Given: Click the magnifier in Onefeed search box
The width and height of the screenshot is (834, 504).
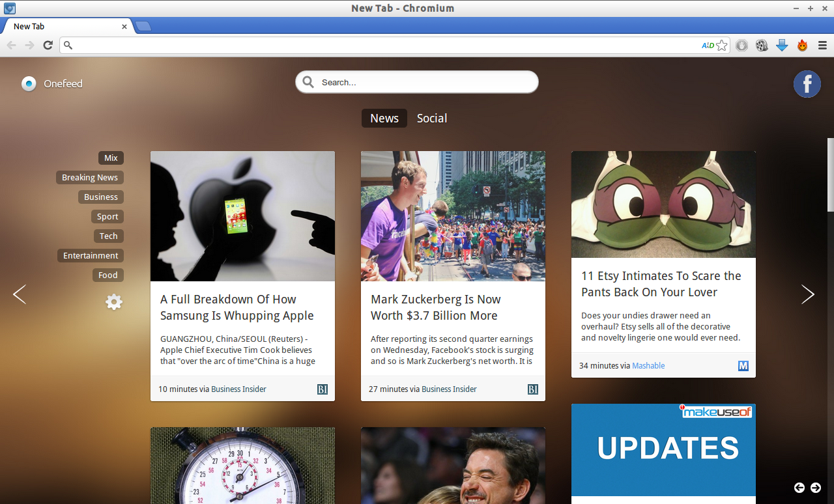Looking at the screenshot, I should tap(308, 82).
